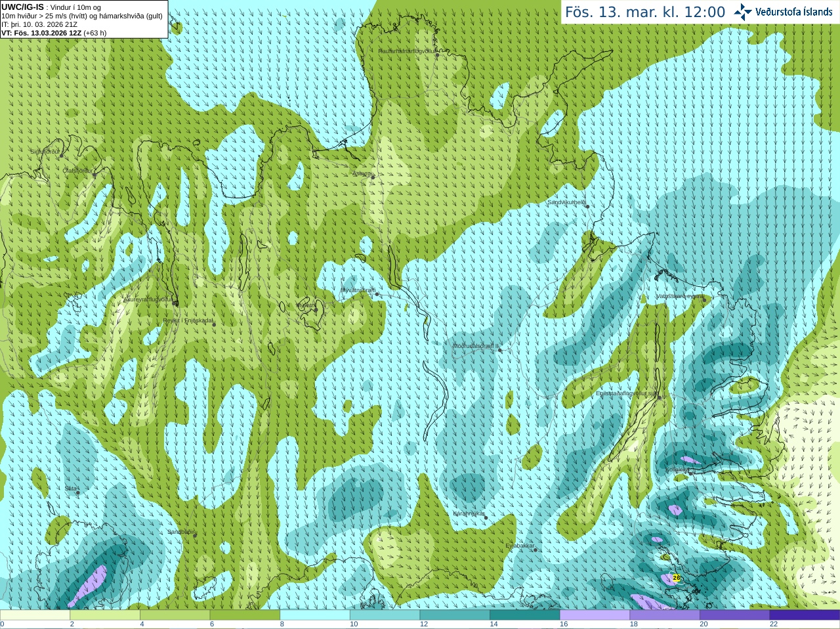
Task: Select the Möðrudalsöræfi II station dot
Action: pyautogui.click(x=499, y=350)
